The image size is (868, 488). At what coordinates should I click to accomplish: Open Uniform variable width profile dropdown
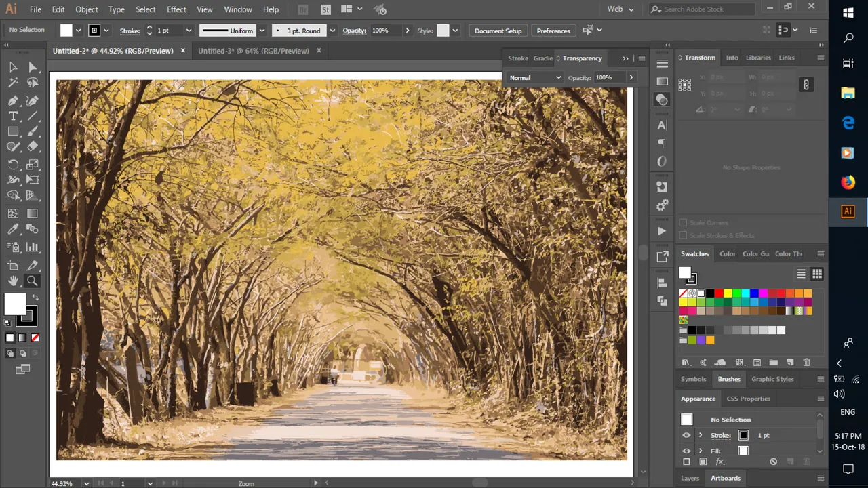click(x=262, y=30)
